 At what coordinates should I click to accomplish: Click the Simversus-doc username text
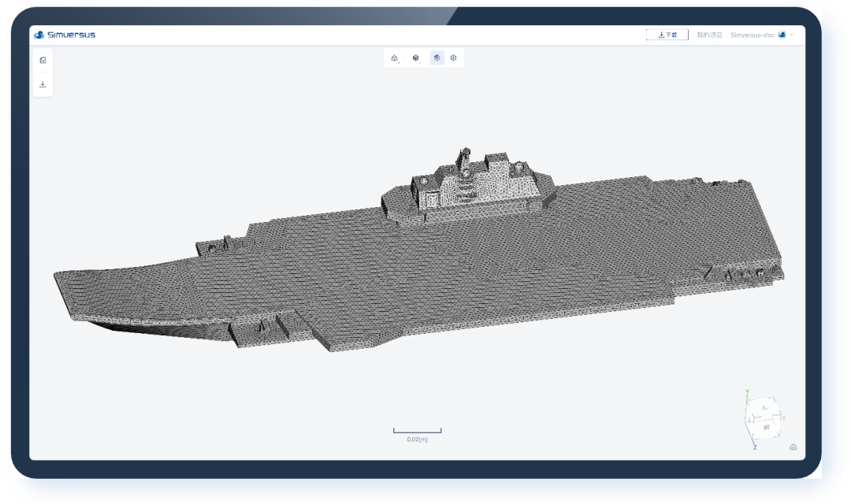tap(753, 35)
